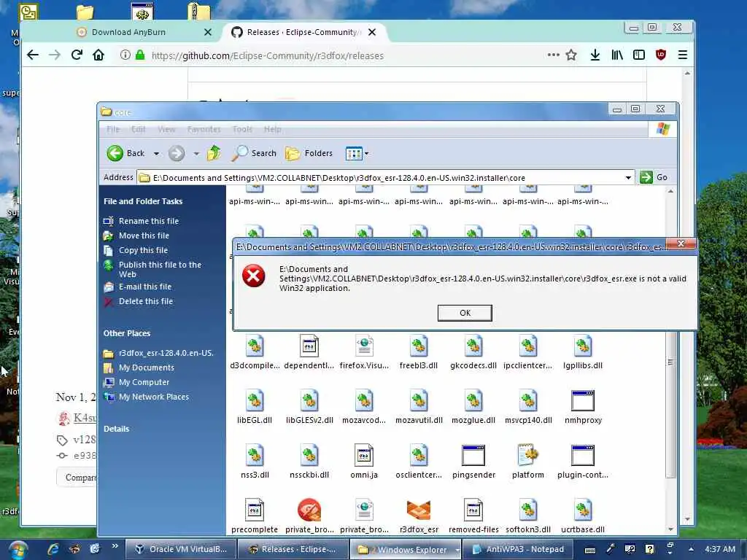747x560 pixels.
Task: Bookmark this page with the star icon
Action: (x=571, y=55)
